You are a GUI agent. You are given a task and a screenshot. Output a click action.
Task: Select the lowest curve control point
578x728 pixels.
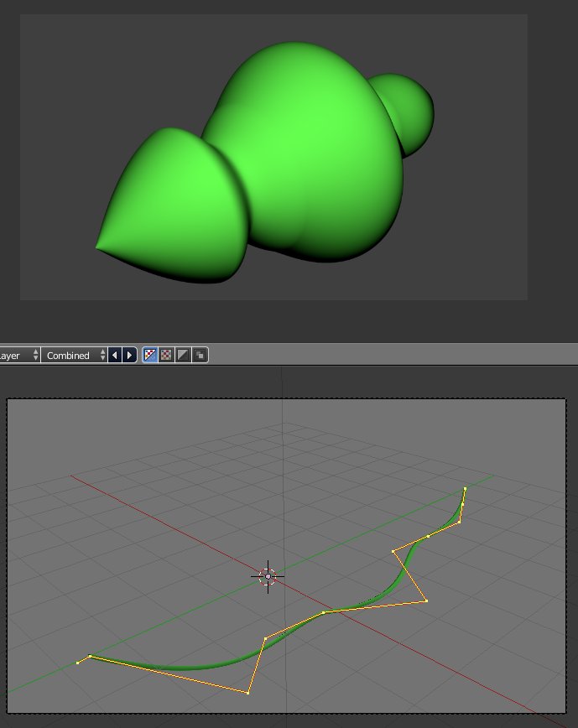tap(248, 693)
